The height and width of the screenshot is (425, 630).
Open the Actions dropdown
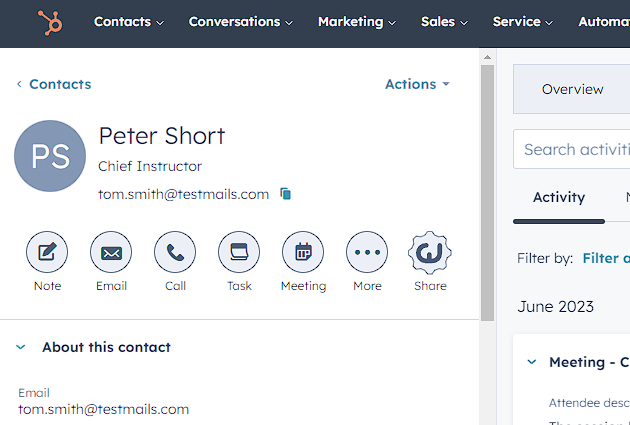coord(417,84)
